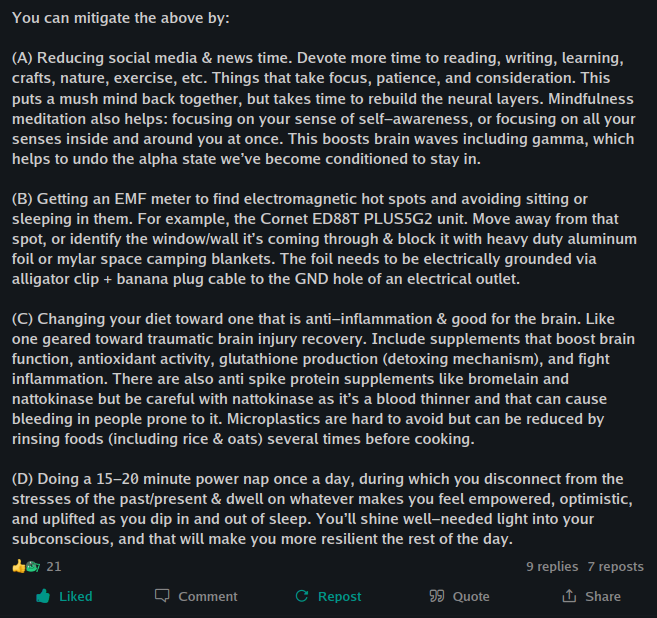The height and width of the screenshot is (618, 657).
Task: Open the reactions list showing 21
Action: tap(54, 566)
